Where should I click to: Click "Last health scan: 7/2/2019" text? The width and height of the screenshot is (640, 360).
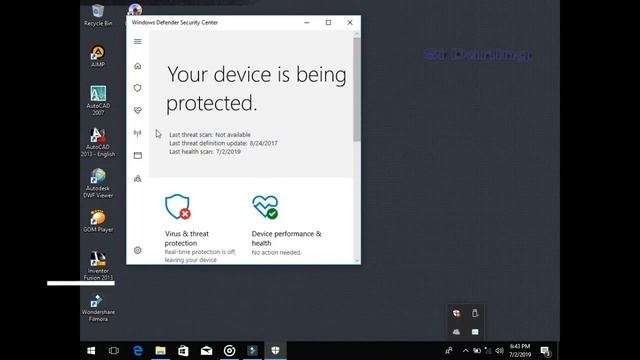(205, 152)
